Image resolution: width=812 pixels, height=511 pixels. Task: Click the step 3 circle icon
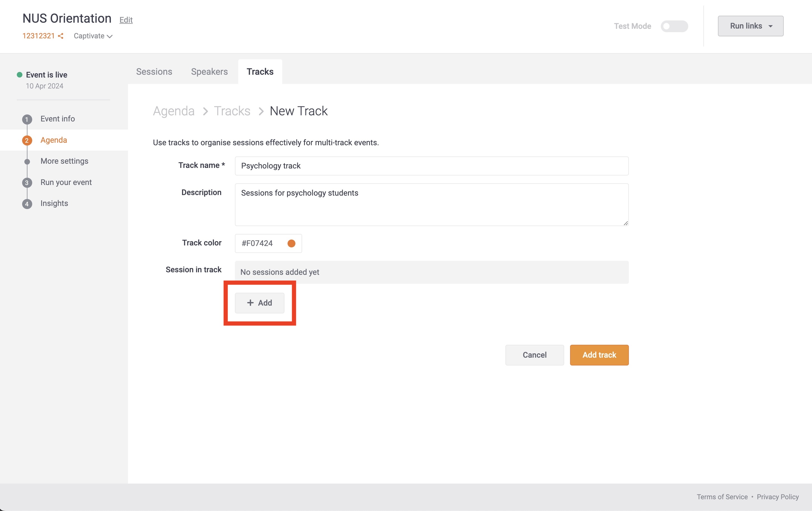pyautogui.click(x=27, y=183)
